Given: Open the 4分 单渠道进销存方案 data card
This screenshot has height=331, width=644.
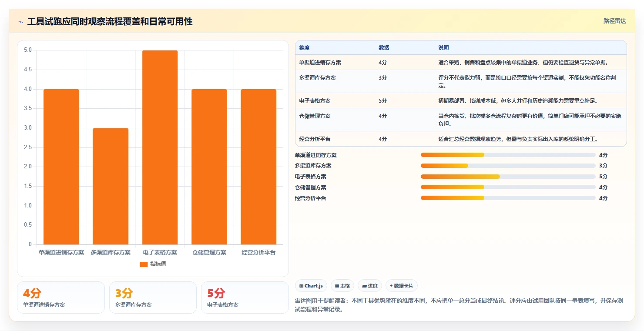Looking at the screenshot, I should click(61, 298).
